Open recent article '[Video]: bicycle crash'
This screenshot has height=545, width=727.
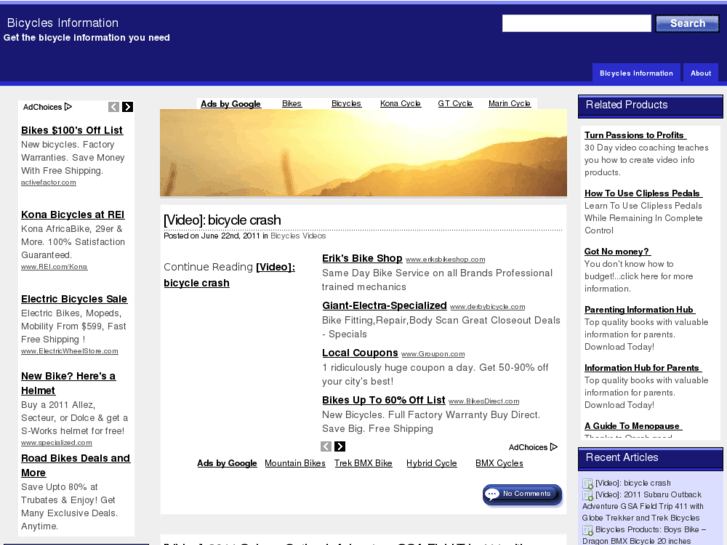[633, 483]
